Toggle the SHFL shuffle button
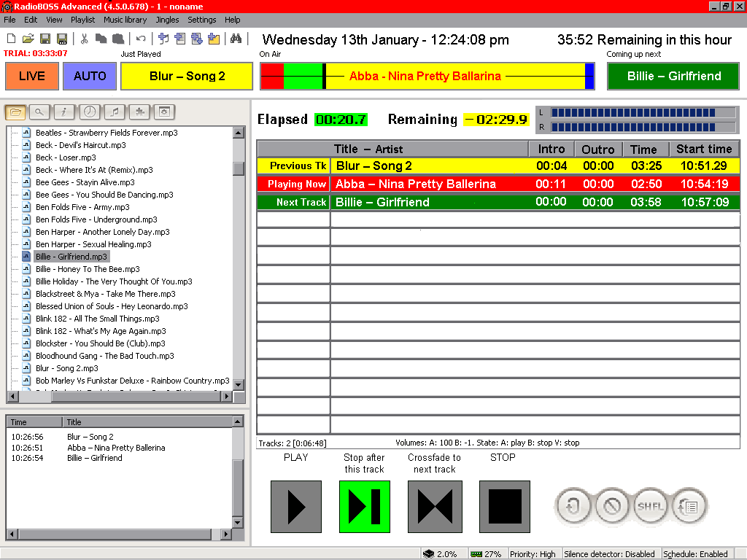 coord(650,506)
